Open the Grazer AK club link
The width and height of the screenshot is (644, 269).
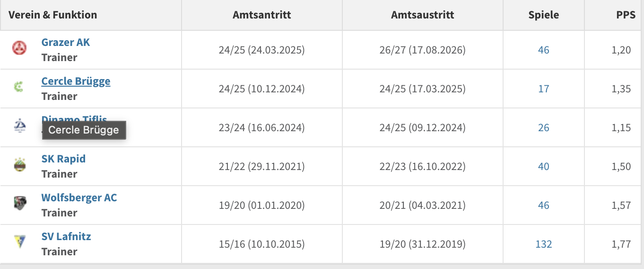65,42
